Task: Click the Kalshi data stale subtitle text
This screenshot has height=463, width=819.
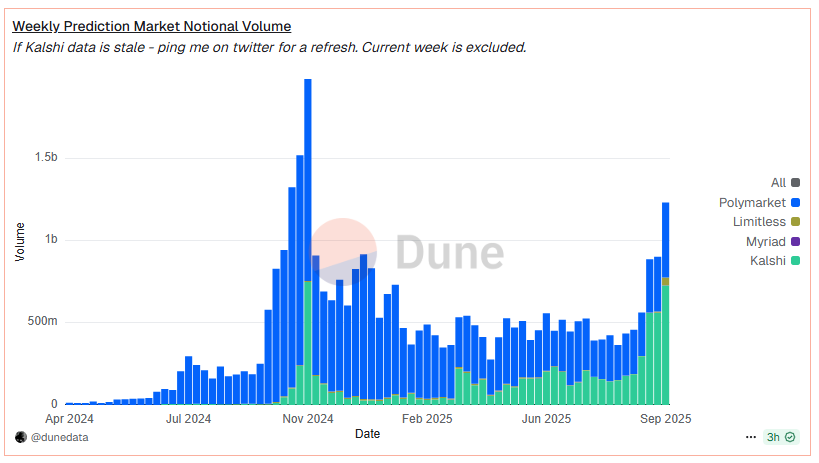Action: click(270, 48)
